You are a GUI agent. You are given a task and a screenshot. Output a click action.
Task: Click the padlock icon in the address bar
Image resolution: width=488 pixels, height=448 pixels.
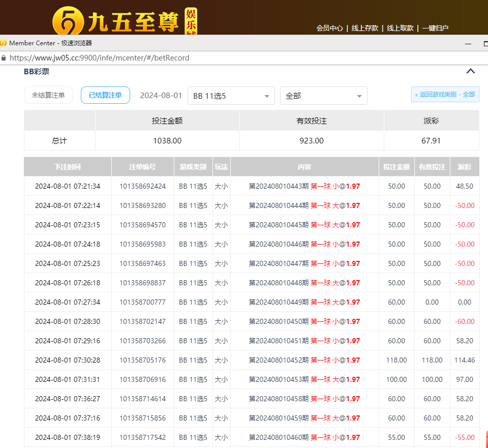tap(4, 58)
